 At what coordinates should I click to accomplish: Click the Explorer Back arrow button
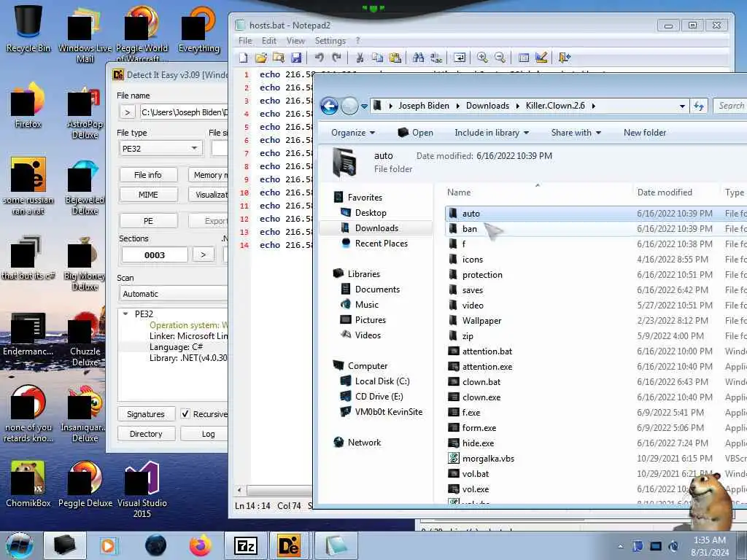(329, 106)
